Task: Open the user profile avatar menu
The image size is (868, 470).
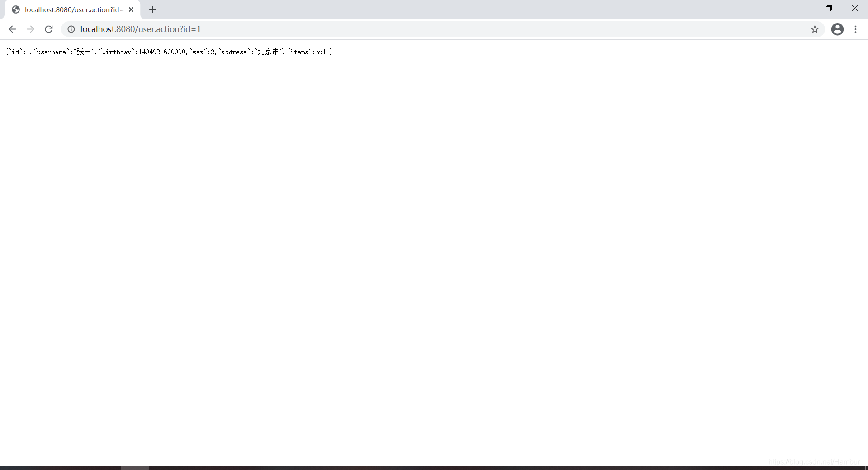Action: [837, 29]
